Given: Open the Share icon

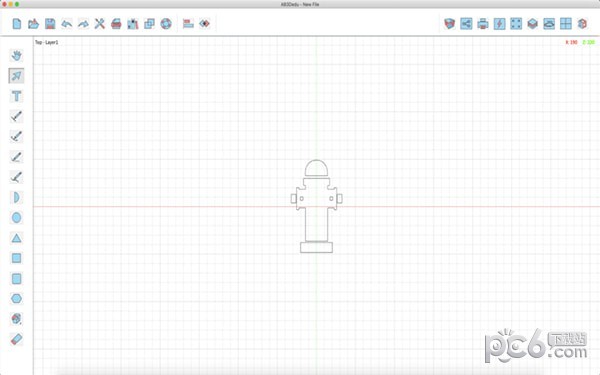Looking at the screenshot, I should (466, 24).
